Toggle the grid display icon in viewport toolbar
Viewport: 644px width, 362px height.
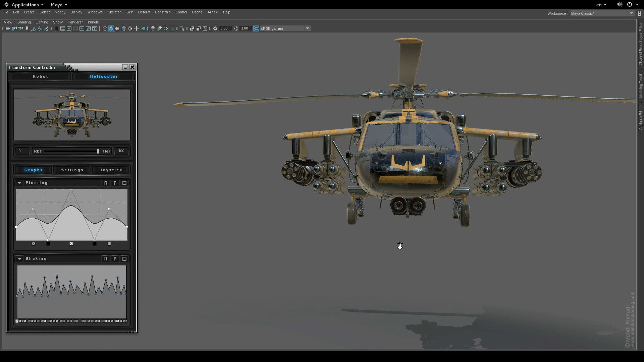56,28
